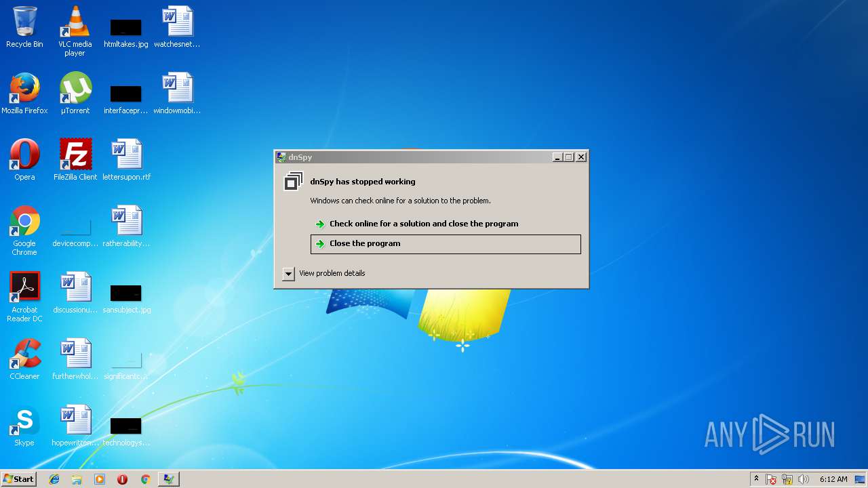
Task: Select the ratherability Word document
Action: [126, 226]
